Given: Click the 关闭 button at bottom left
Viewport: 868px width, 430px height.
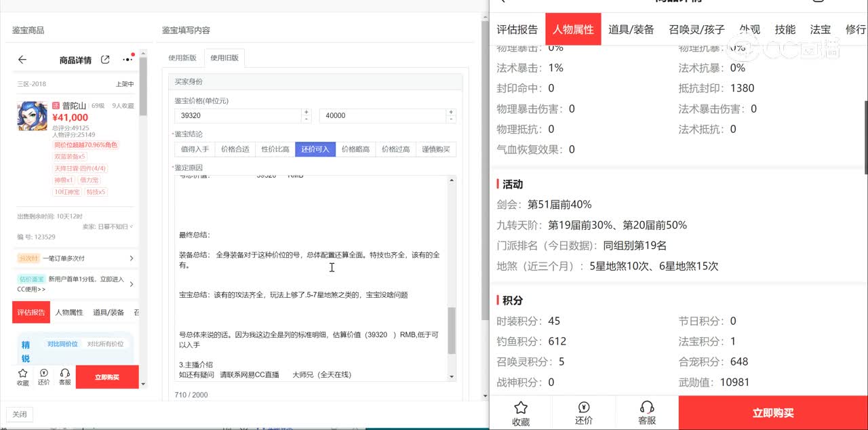Looking at the screenshot, I should tap(20, 414).
